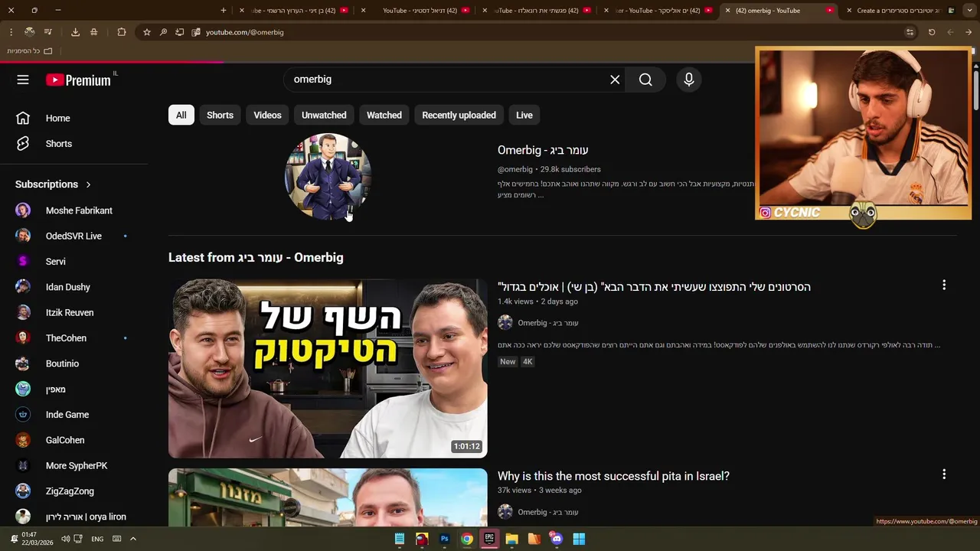Open the browser tab search dropdown
980x551 pixels.
[x=968, y=11]
